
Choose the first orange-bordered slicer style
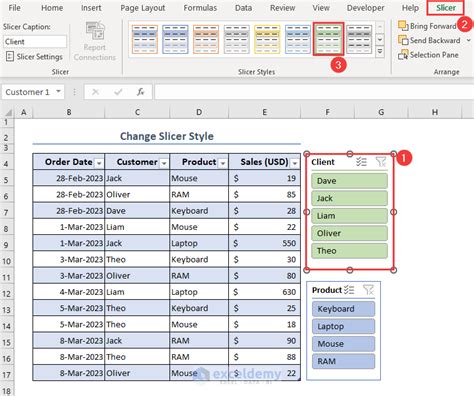145,39
